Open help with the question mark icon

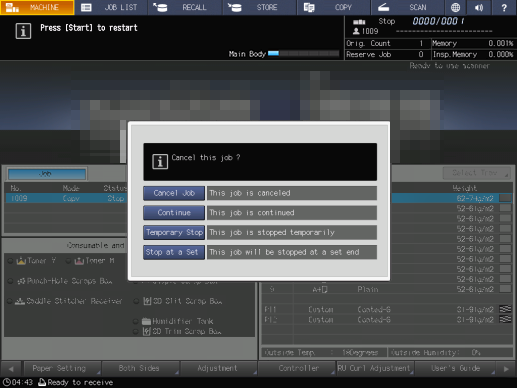pos(504,7)
